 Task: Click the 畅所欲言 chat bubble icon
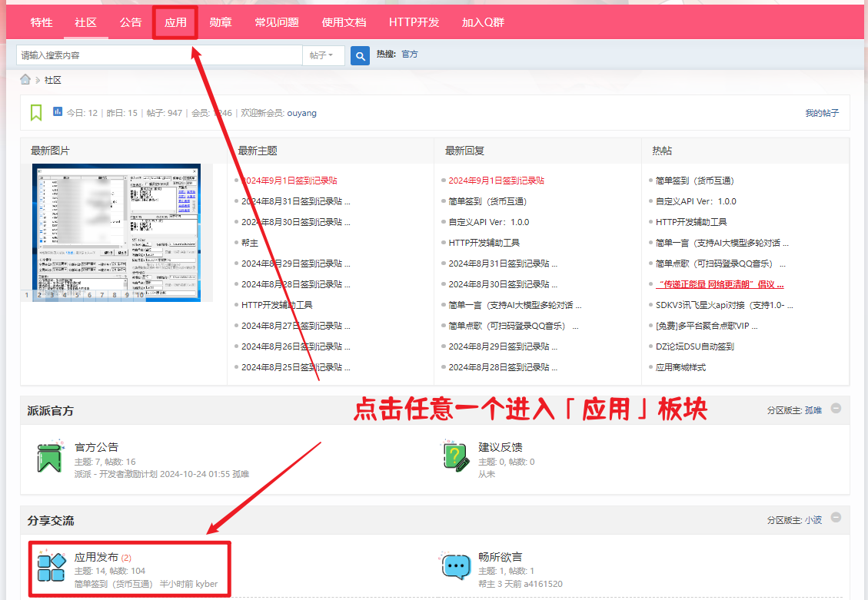pyautogui.click(x=456, y=566)
